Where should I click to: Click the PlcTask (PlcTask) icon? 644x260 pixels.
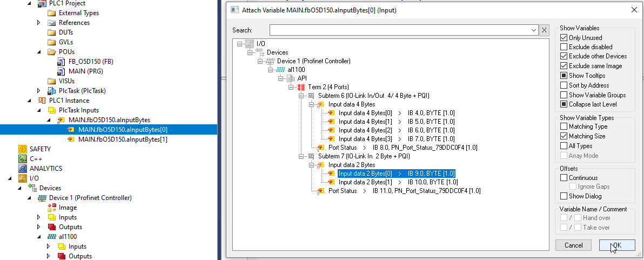(x=51, y=91)
